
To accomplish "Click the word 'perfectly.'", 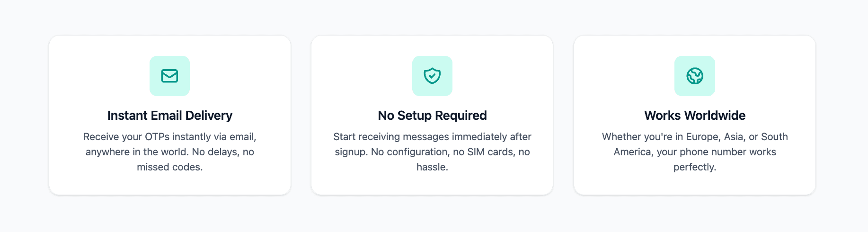I will coord(694,167).
